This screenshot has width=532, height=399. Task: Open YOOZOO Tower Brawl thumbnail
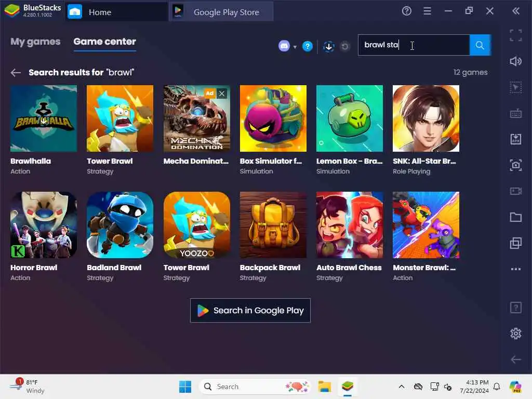pos(196,224)
